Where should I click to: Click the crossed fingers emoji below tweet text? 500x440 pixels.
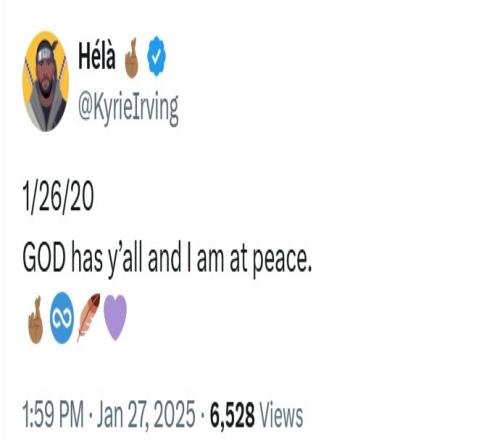[36, 320]
